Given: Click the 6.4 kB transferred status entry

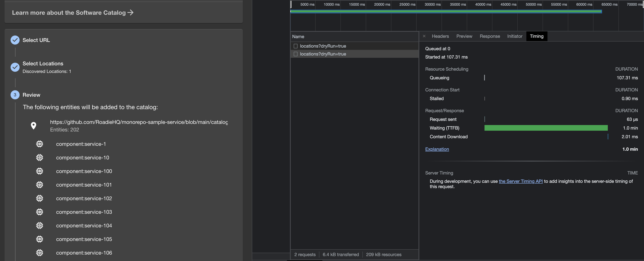Looking at the screenshot, I should point(341,255).
